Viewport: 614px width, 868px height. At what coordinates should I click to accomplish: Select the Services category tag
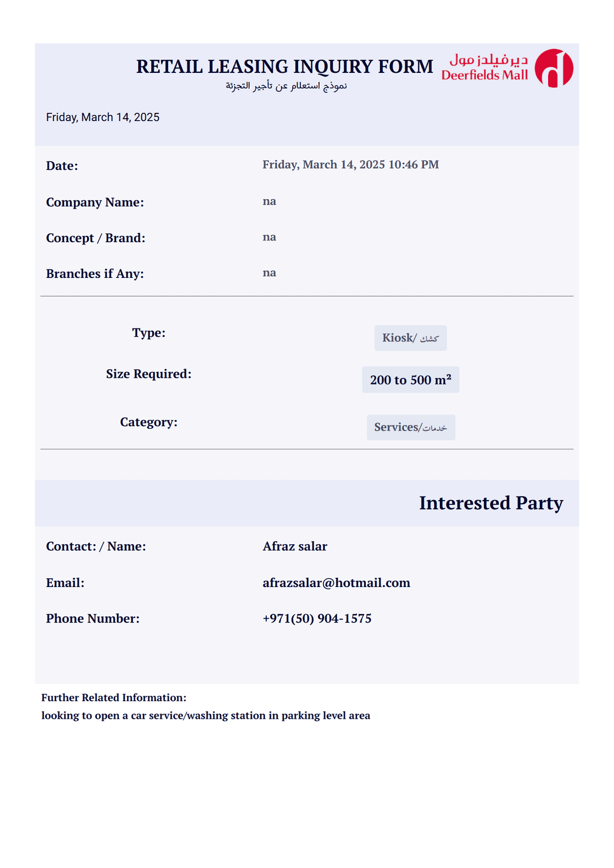coord(411,427)
